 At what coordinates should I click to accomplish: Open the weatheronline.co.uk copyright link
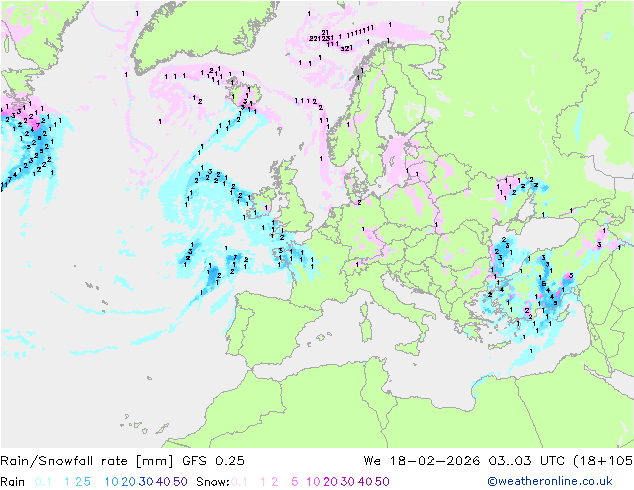point(550,482)
